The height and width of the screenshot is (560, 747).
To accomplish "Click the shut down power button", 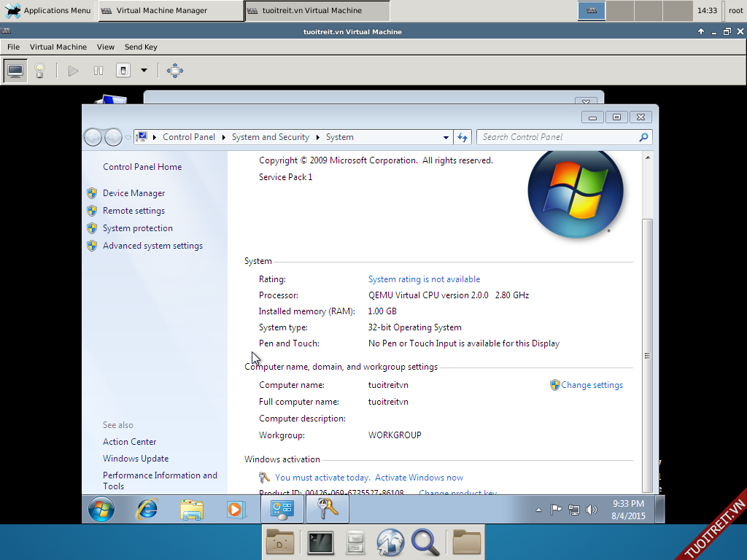I will pos(123,71).
